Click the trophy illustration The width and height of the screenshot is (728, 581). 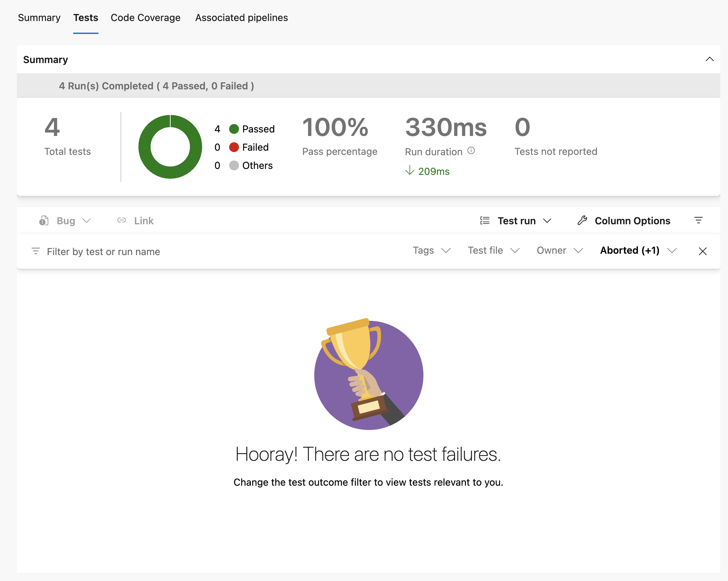tap(369, 374)
